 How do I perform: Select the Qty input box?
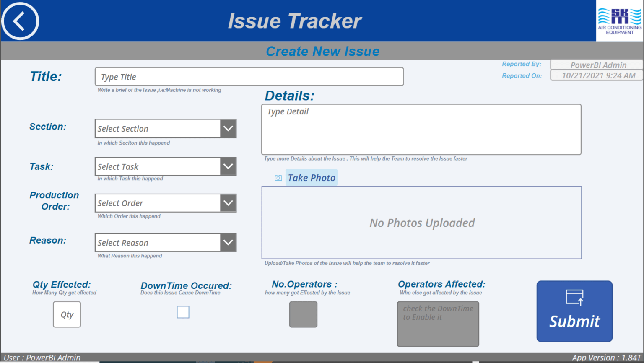67,314
